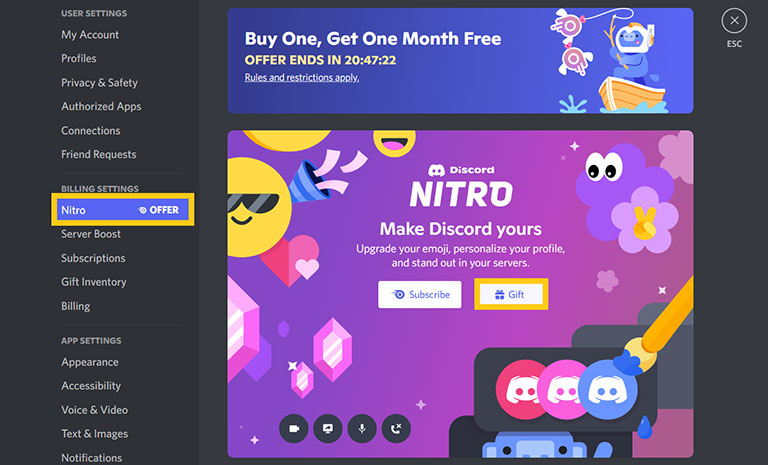Select Privacy & Safety in sidebar

pyautogui.click(x=99, y=82)
